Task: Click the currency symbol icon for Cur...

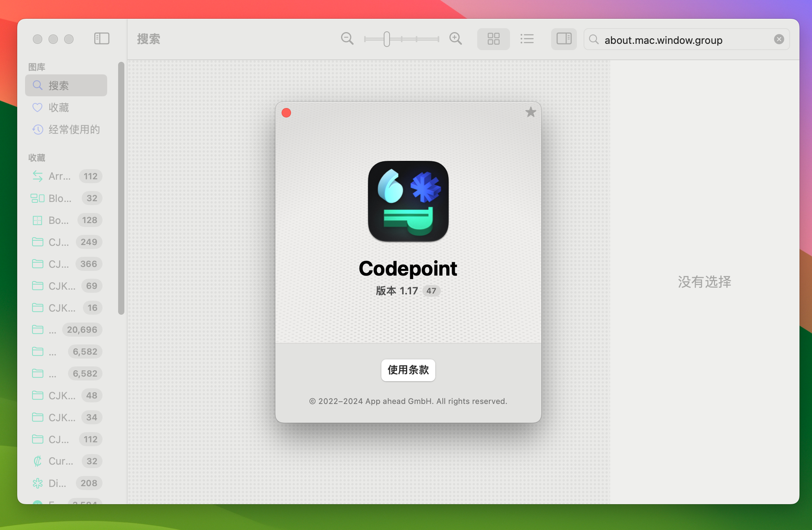Action: 38,461
